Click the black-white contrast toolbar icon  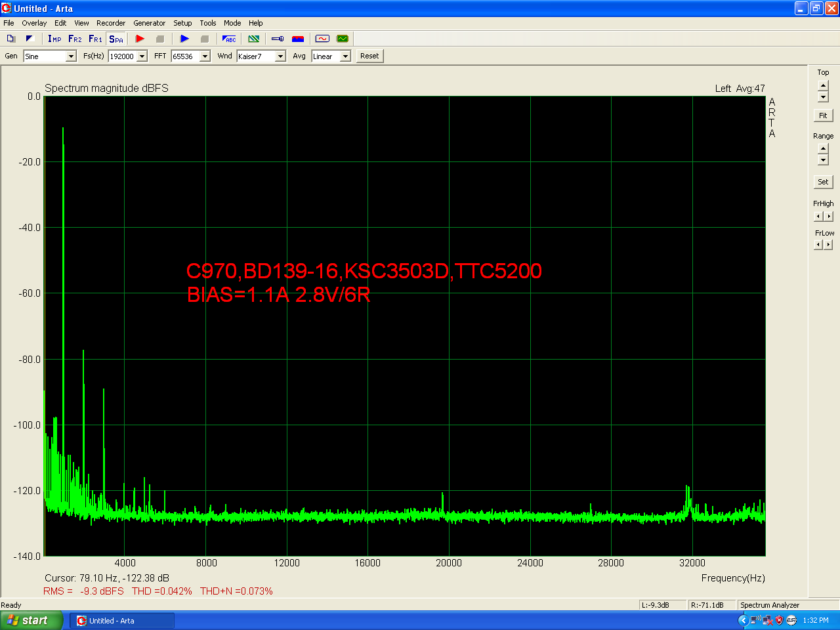pos(29,39)
